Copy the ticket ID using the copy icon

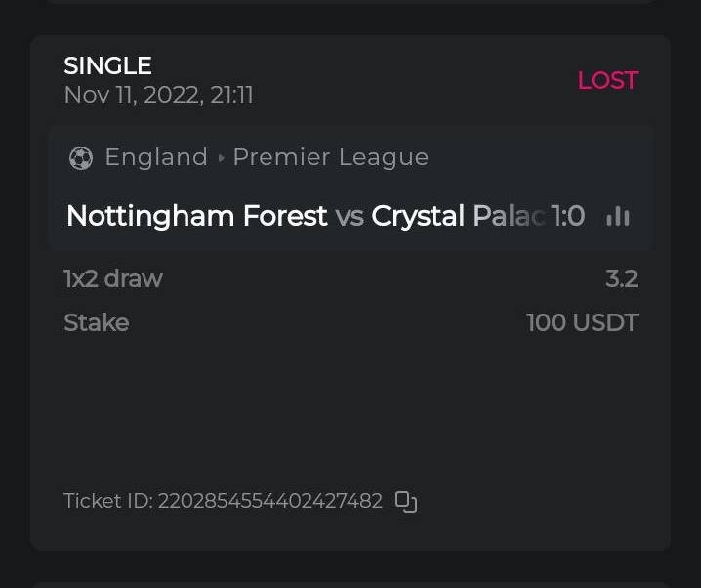[405, 502]
